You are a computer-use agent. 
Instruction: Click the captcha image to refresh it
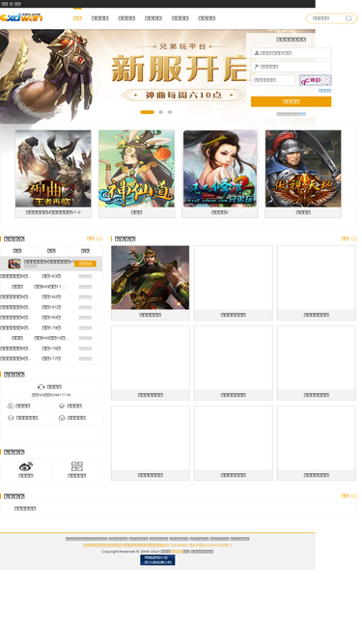tap(316, 80)
